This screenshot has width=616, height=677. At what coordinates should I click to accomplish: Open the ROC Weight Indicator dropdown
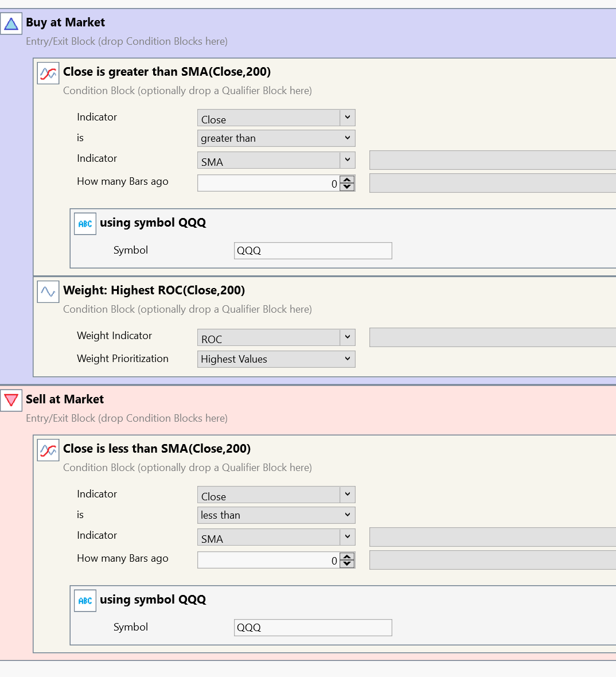click(x=347, y=337)
